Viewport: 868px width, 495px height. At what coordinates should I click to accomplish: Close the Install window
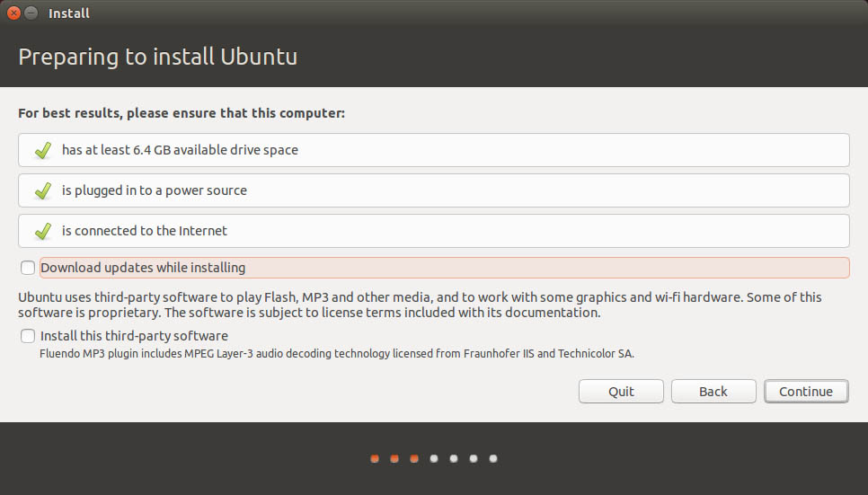point(14,13)
